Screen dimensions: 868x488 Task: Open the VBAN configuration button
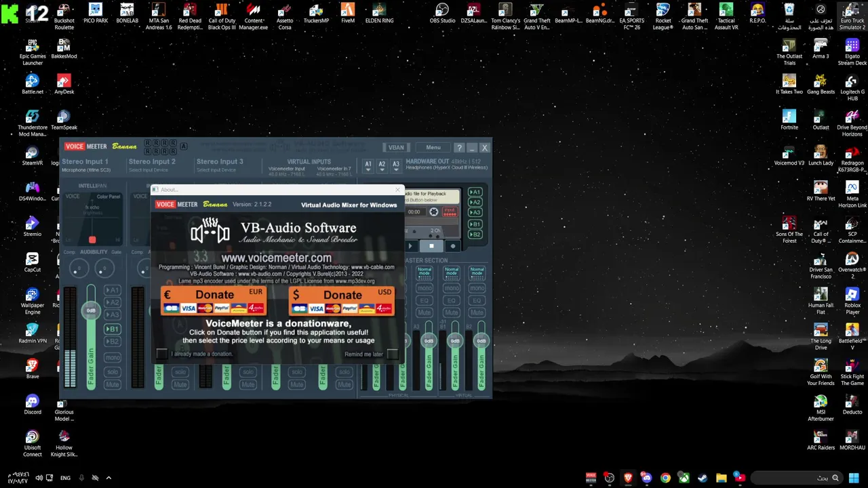(396, 147)
